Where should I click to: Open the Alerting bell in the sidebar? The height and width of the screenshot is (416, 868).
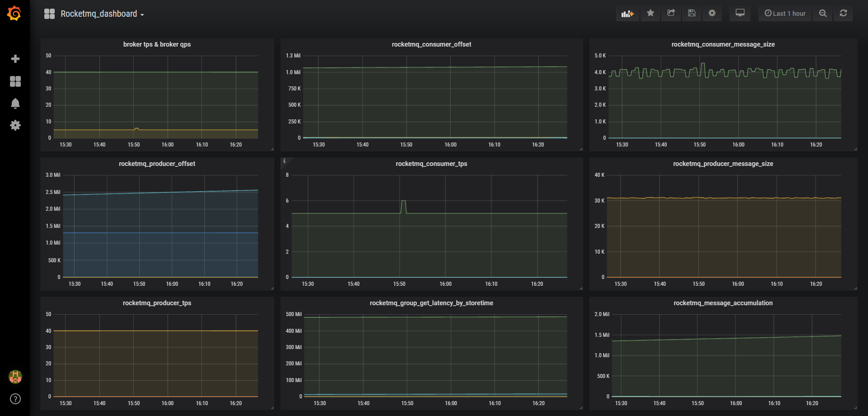[x=15, y=104]
